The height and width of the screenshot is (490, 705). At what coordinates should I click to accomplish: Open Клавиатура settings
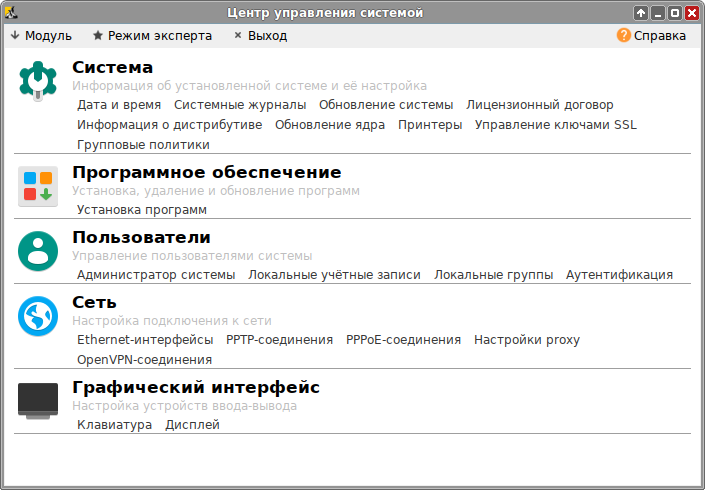point(115,425)
